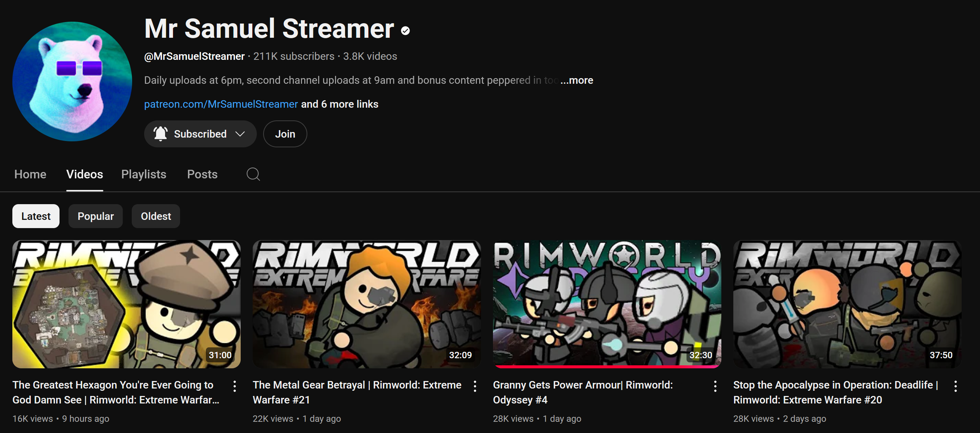The width and height of the screenshot is (980, 433).
Task: Open The Metal Gear Betrayal video thumbnail
Action: [x=366, y=304]
